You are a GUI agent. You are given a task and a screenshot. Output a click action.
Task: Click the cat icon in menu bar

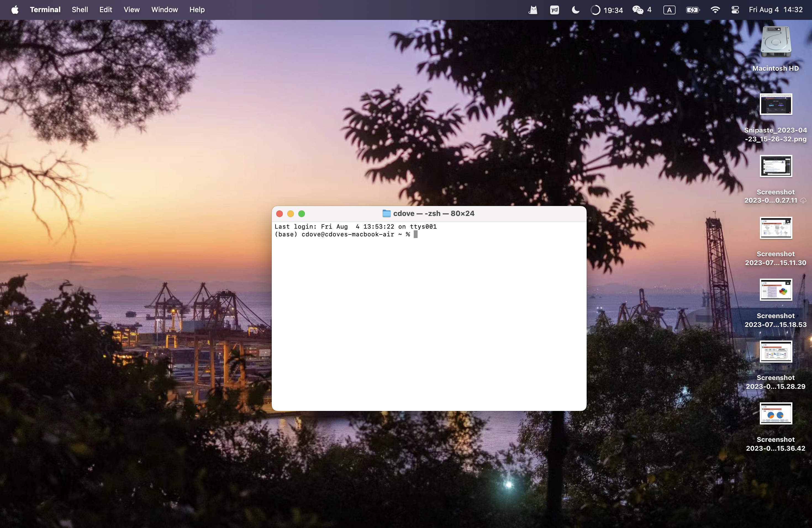coord(533,10)
